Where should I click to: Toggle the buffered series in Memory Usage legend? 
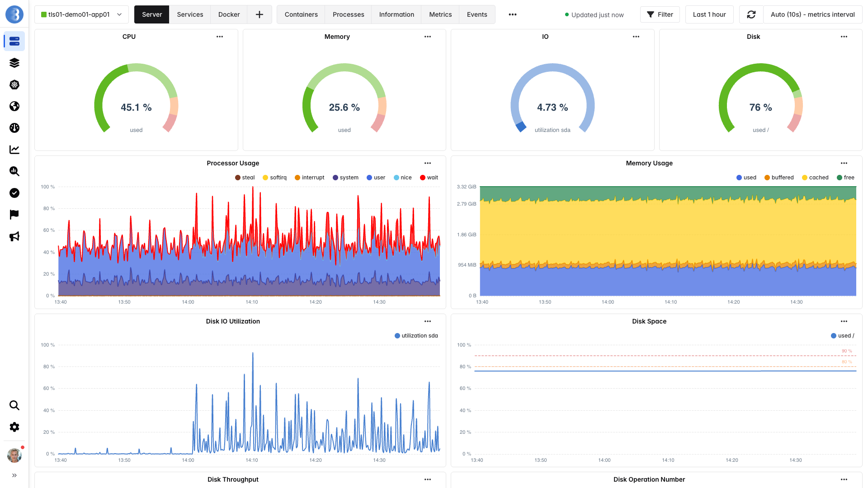click(779, 178)
